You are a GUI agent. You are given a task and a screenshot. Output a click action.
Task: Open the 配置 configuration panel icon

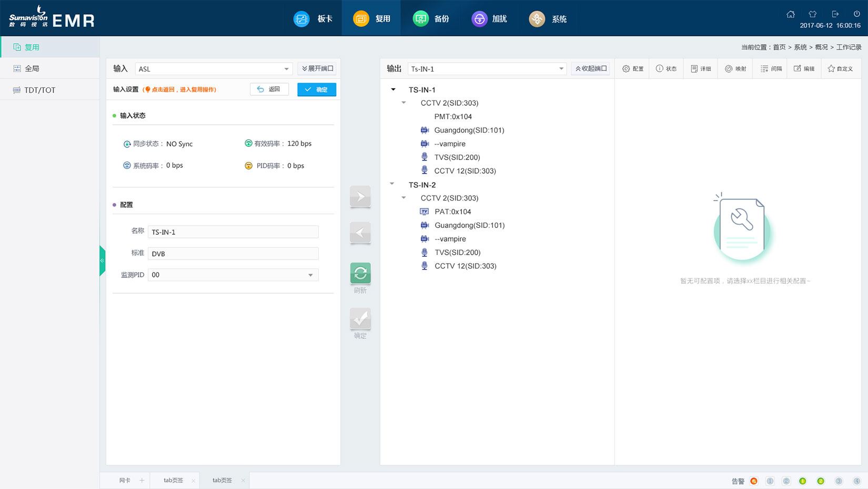pos(632,68)
